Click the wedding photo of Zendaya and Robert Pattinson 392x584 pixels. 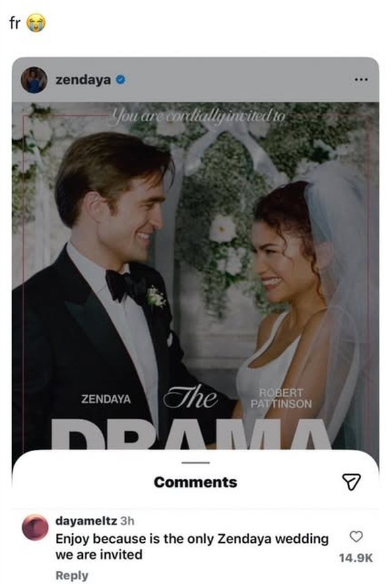pos(196,270)
